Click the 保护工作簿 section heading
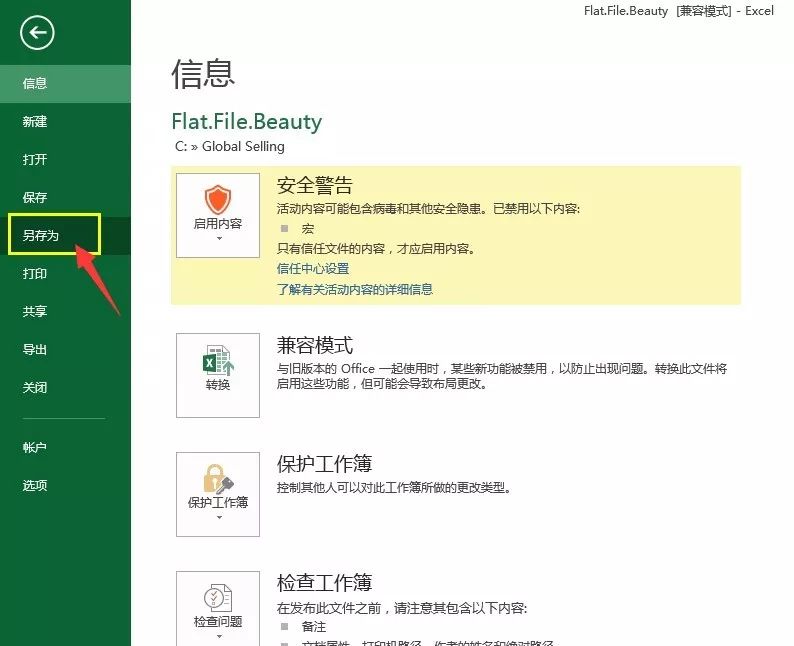This screenshot has height=646, width=794. [x=325, y=464]
